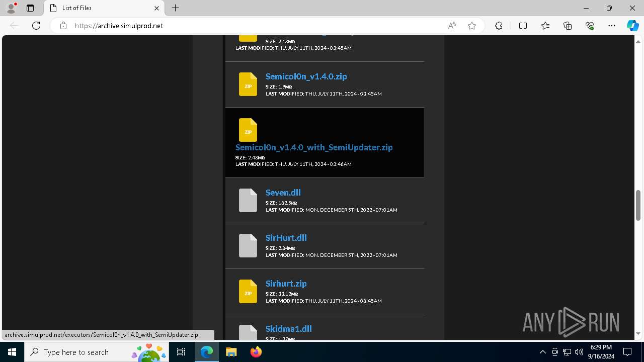Go back to previous page
Image resolution: width=644 pixels, height=362 pixels.
(x=14, y=26)
